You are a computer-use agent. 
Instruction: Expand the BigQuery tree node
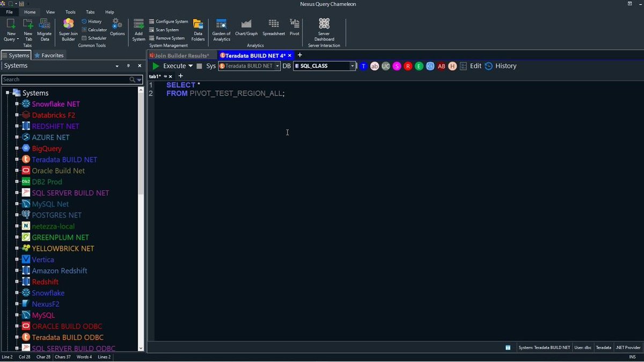pyautogui.click(x=17, y=149)
